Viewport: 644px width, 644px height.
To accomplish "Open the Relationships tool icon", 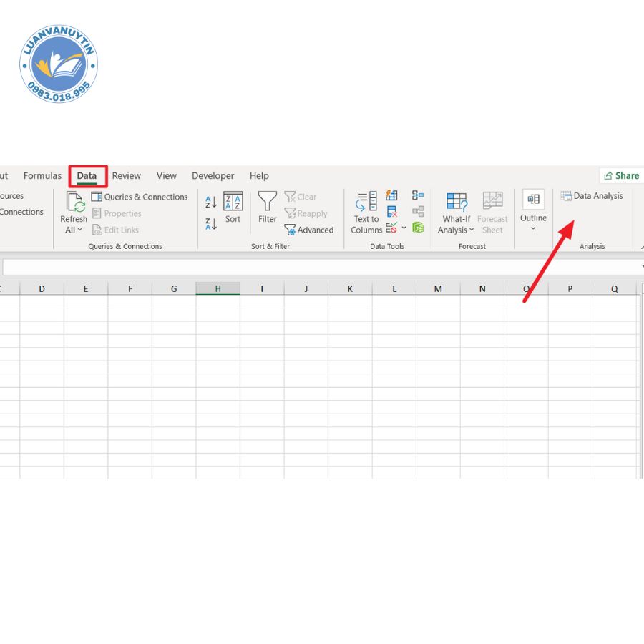I will point(418,212).
